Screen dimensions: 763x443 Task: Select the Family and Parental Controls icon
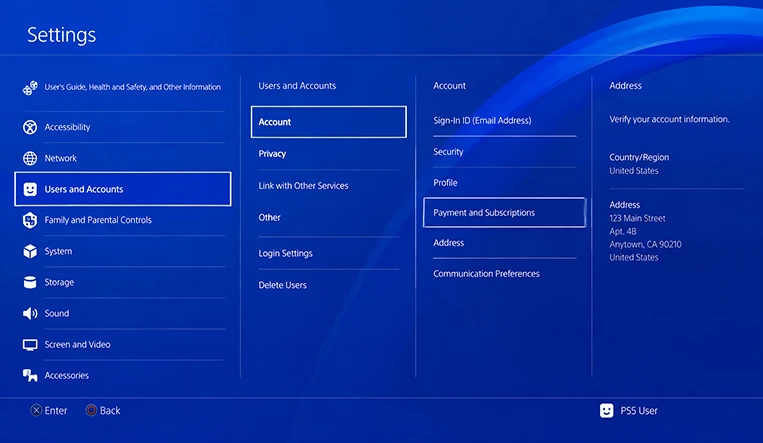pos(30,220)
